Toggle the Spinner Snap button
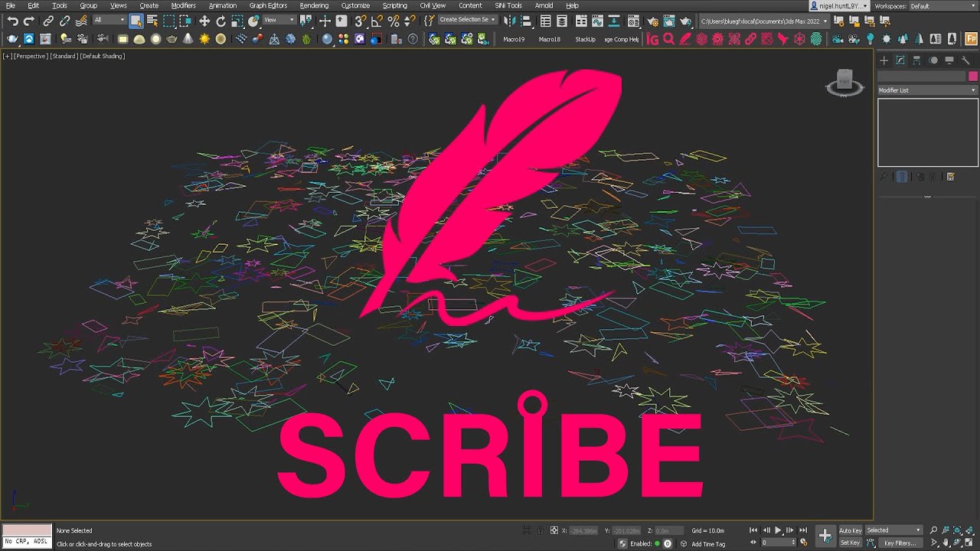 410,21
